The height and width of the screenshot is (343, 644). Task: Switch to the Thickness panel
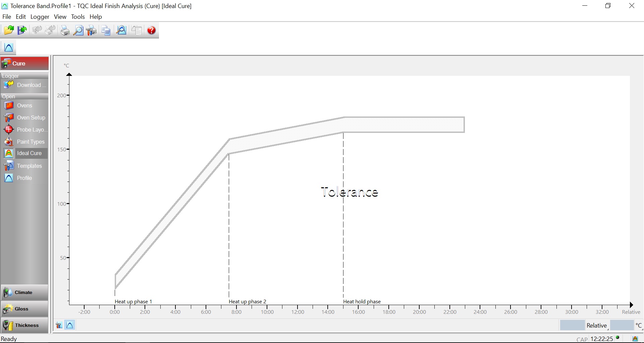(24, 325)
